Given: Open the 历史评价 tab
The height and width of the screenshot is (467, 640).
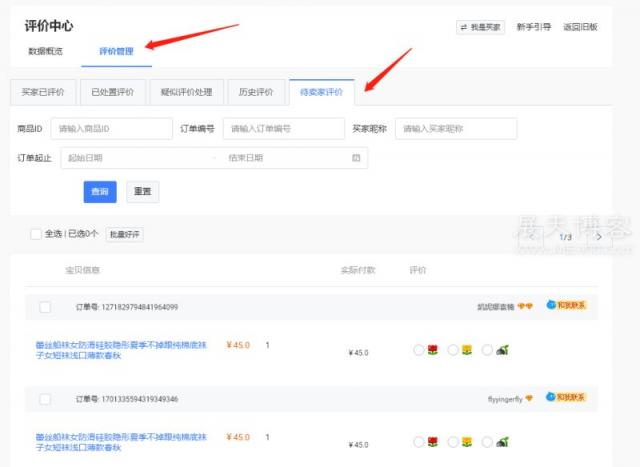Looking at the screenshot, I should click(x=256, y=92).
